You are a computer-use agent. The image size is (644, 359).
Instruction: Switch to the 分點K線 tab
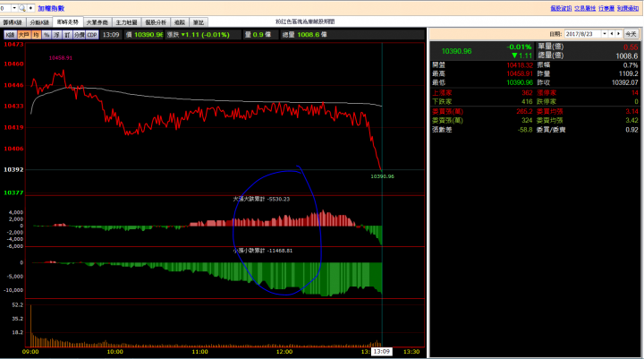[39, 22]
